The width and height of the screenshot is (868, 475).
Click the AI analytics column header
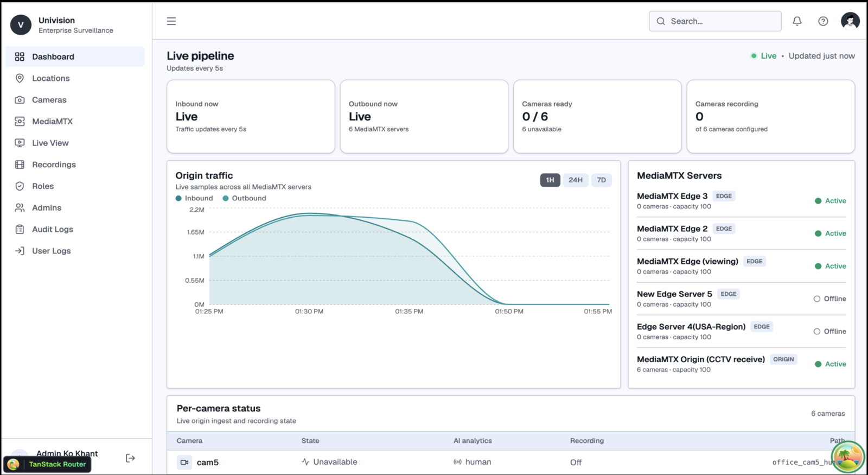click(473, 441)
